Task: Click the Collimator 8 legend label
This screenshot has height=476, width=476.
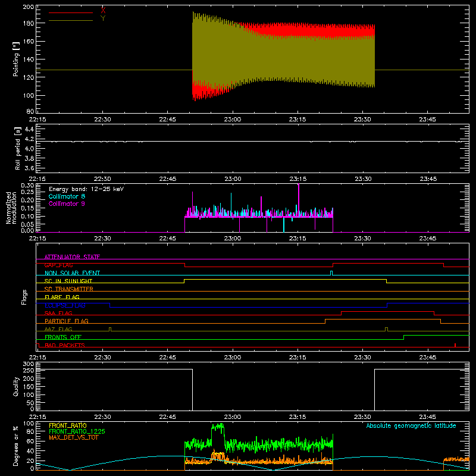Action: point(67,196)
